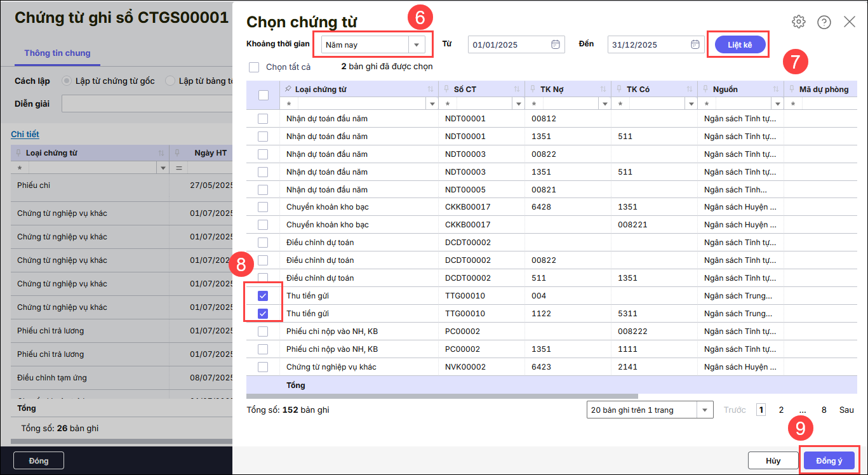Click sort icon on TK Có column
Viewport: 868px width, 475px height.
(x=690, y=90)
